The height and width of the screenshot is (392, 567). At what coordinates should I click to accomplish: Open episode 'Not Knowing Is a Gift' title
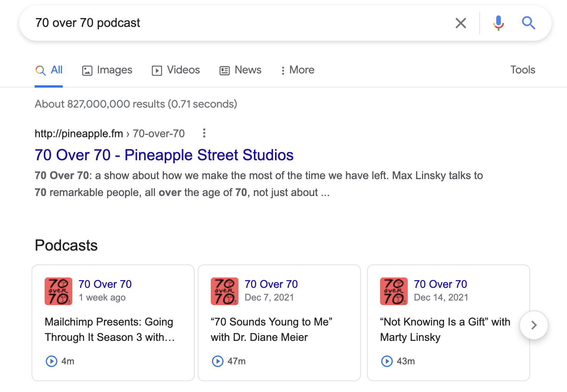445,329
